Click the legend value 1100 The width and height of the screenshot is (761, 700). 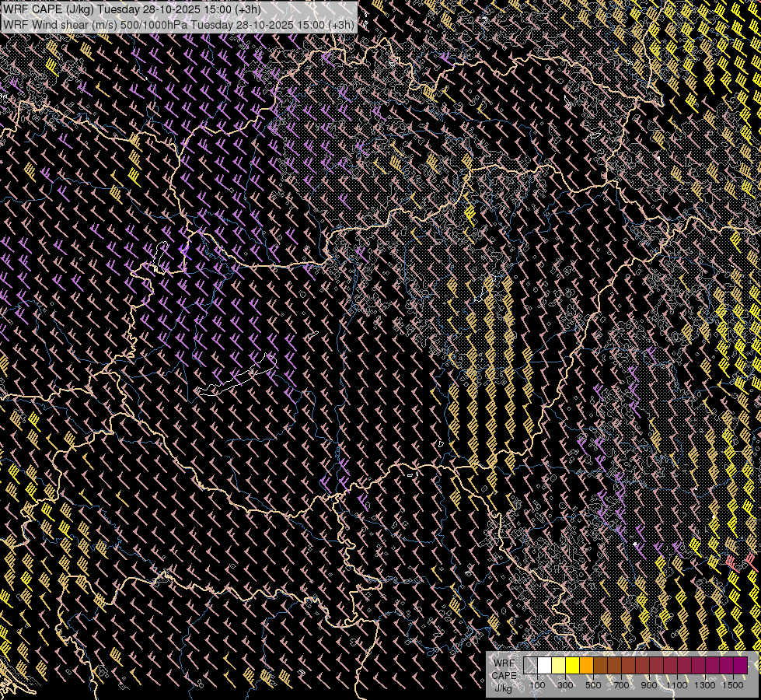pyautogui.click(x=677, y=685)
